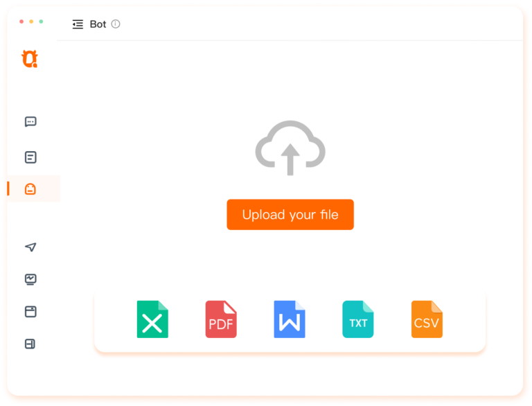Click the green window maximize dot
Viewport: 532px width, 406px height.
(41, 21)
